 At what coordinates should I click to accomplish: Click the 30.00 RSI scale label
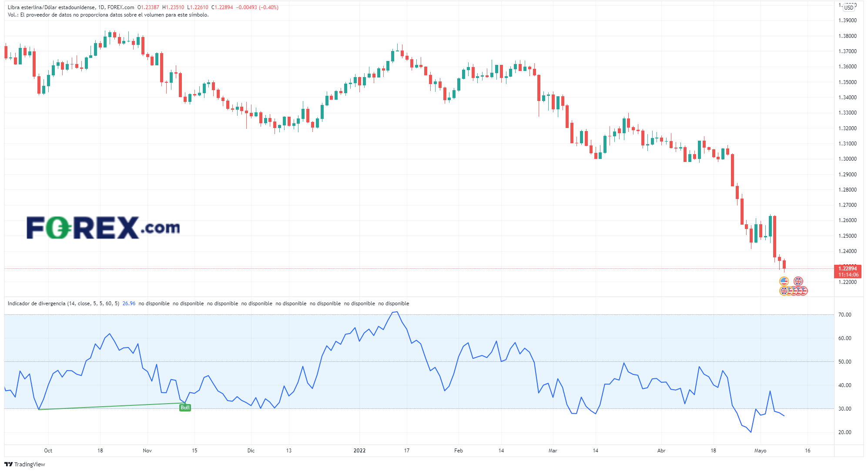point(845,409)
